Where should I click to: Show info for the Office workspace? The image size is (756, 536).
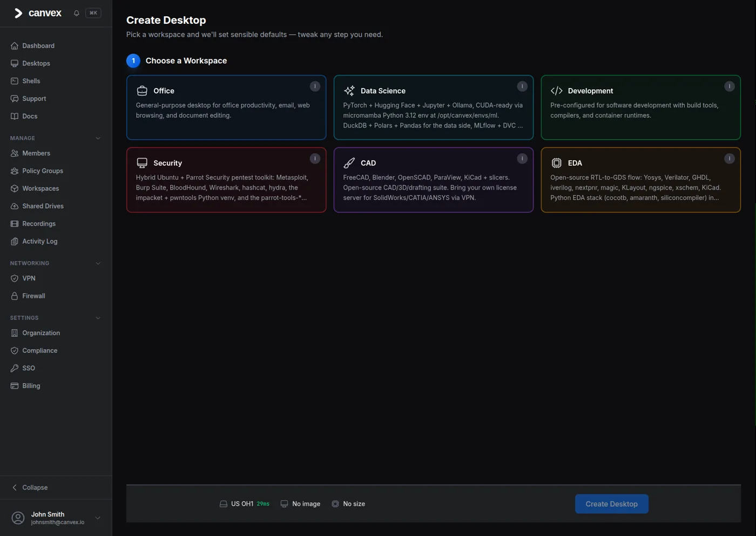click(315, 86)
